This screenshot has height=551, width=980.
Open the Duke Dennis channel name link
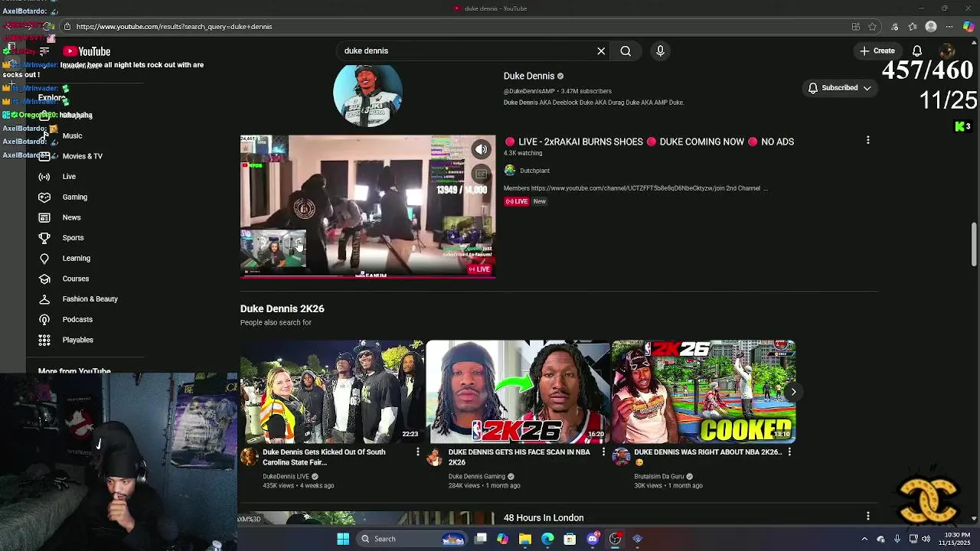(x=528, y=76)
